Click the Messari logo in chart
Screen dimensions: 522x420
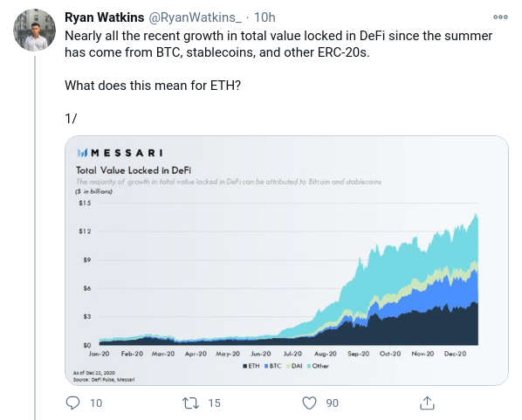click(120, 153)
